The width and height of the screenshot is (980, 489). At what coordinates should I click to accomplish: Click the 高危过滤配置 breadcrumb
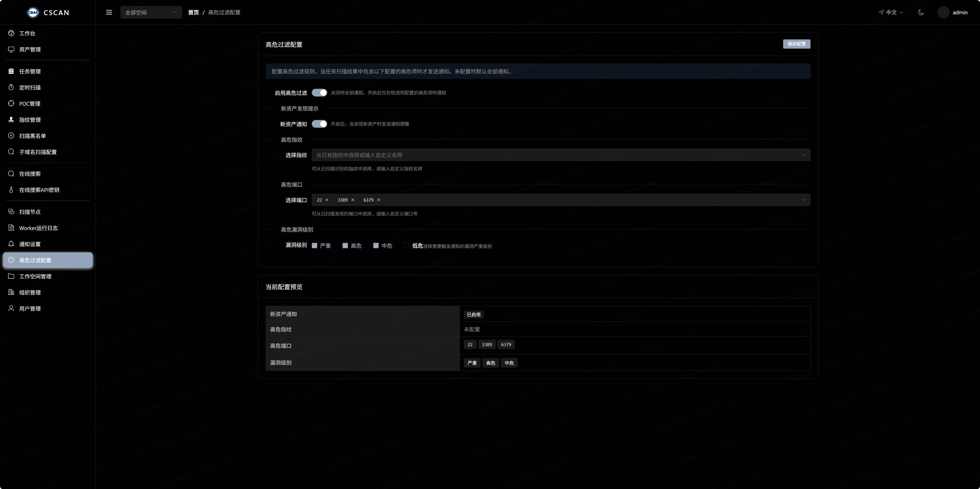coord(224,12)
